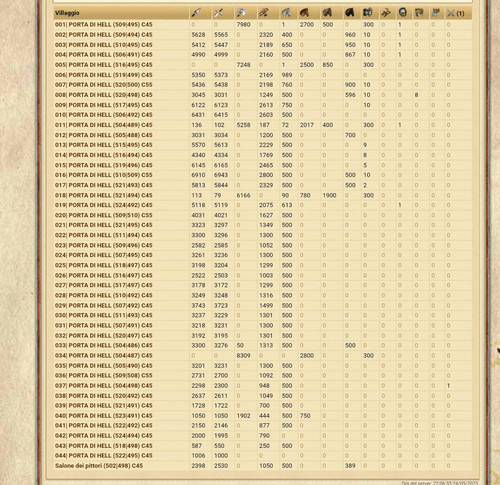Screen dimensions: 500x485
Task: Select spear count 6122 in village 009
Action: tap(198, 105)
